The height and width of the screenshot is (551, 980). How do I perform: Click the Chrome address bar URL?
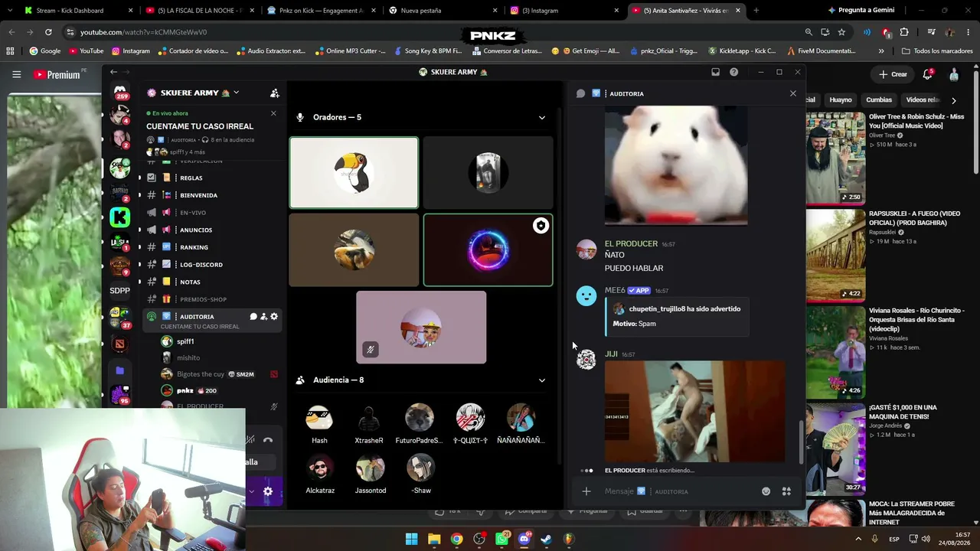(143, 32)
